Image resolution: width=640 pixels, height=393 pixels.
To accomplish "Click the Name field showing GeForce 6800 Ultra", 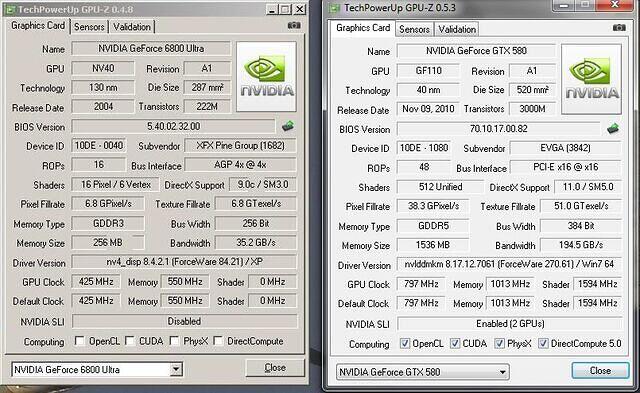I will tap(151, 49).
